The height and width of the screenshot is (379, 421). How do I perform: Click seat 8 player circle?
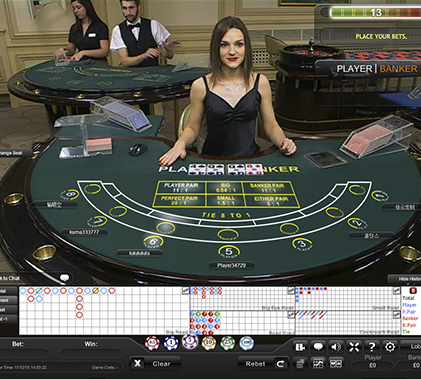pos(70,194)
